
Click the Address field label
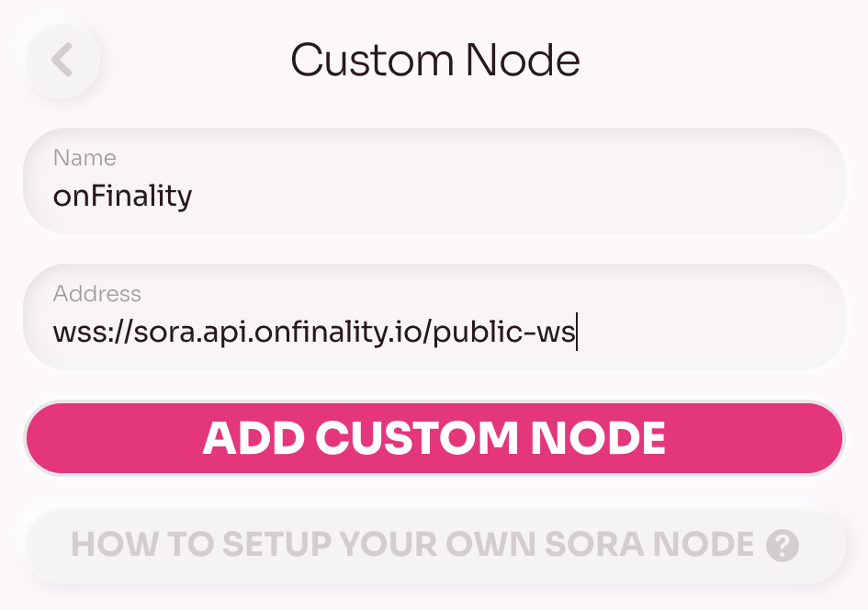coord(96,293)
